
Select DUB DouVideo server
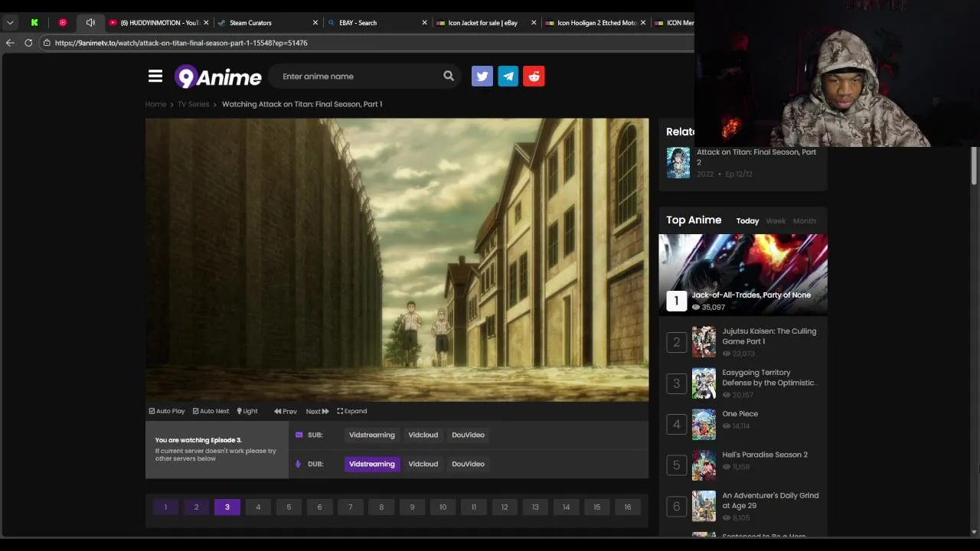(468, 464)
